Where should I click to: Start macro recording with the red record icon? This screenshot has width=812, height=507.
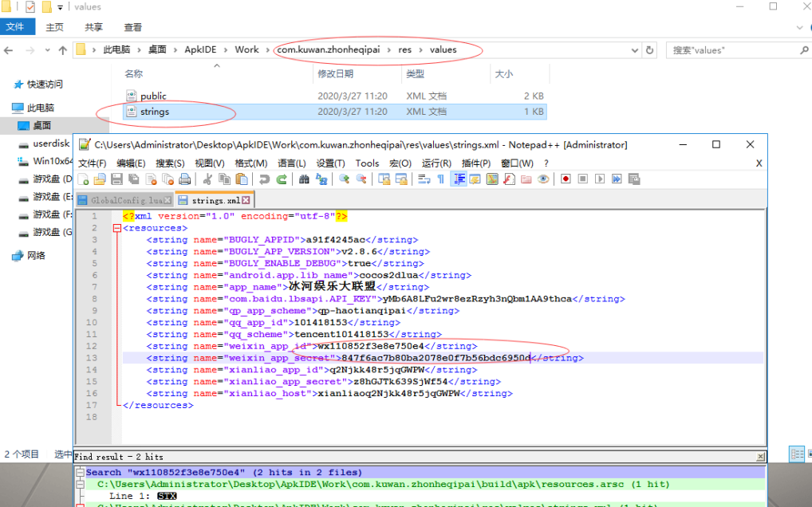pos(566,179)
